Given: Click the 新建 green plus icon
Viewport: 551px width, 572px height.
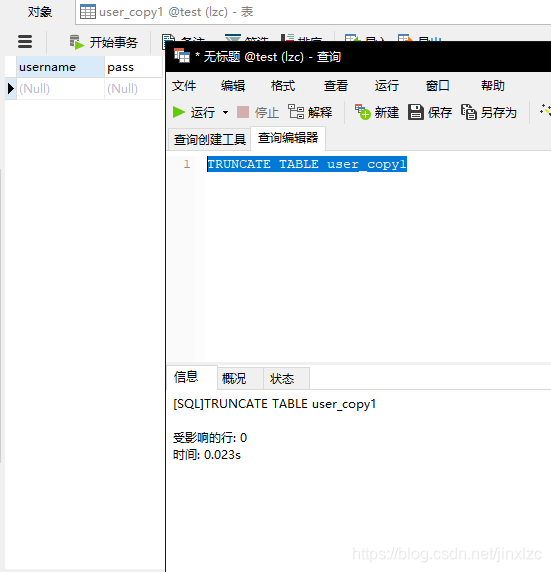Looking at the screenshot, I should [x=363, y=112].
